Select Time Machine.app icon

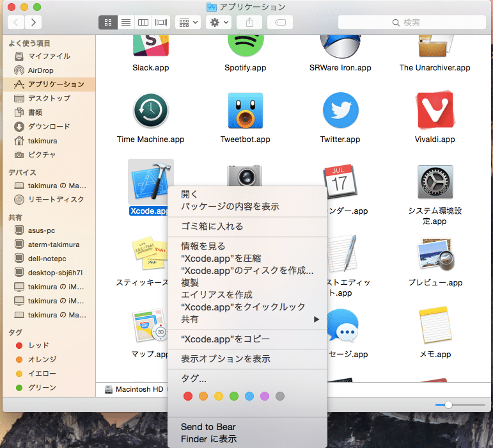pos(151,111)
